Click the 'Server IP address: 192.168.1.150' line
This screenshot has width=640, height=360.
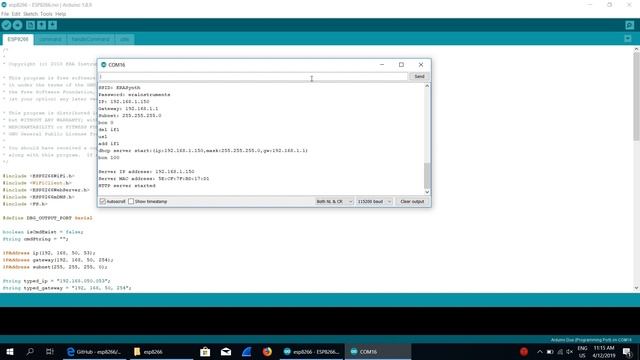[147, 172]
